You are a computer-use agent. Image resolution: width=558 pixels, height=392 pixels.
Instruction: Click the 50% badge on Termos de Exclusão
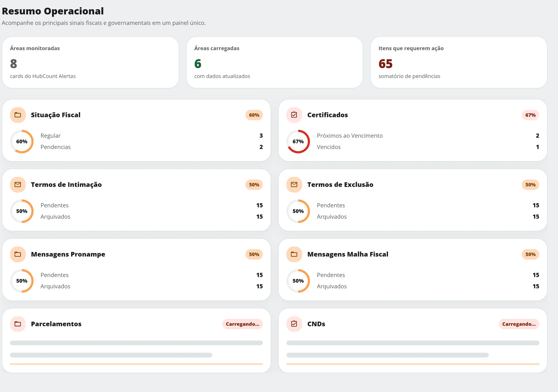click(x=530, y=185)
